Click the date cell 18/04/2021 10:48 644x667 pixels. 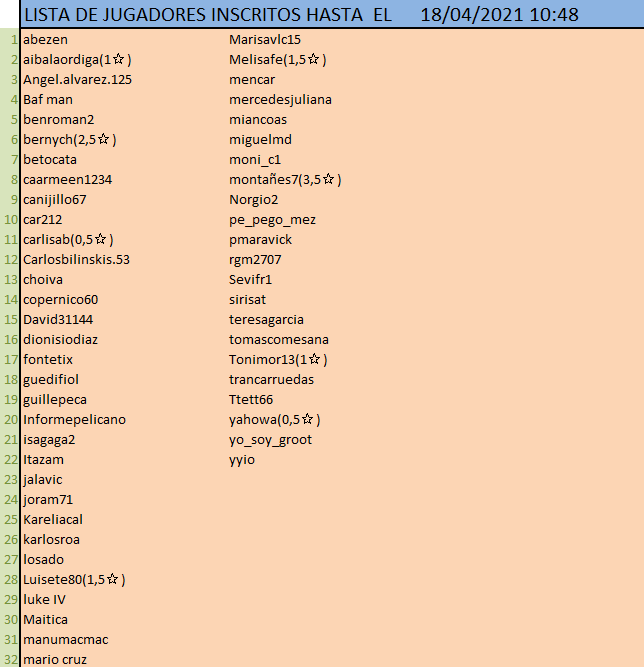(499, 14)
